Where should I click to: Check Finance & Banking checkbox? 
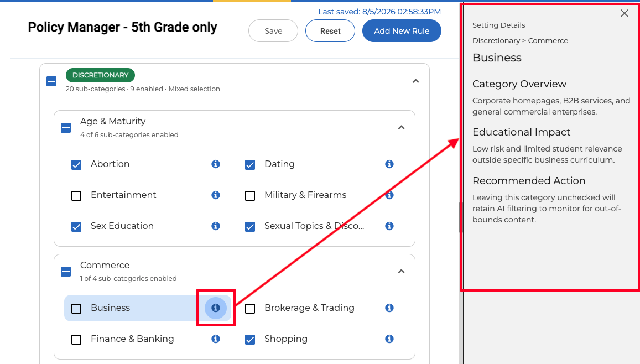[76, 339]
